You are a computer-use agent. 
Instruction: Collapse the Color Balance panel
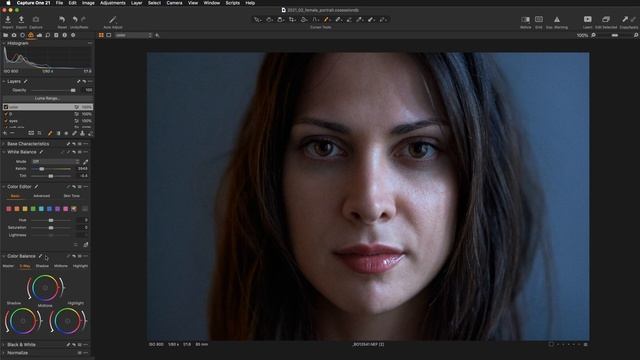[4, 256]
